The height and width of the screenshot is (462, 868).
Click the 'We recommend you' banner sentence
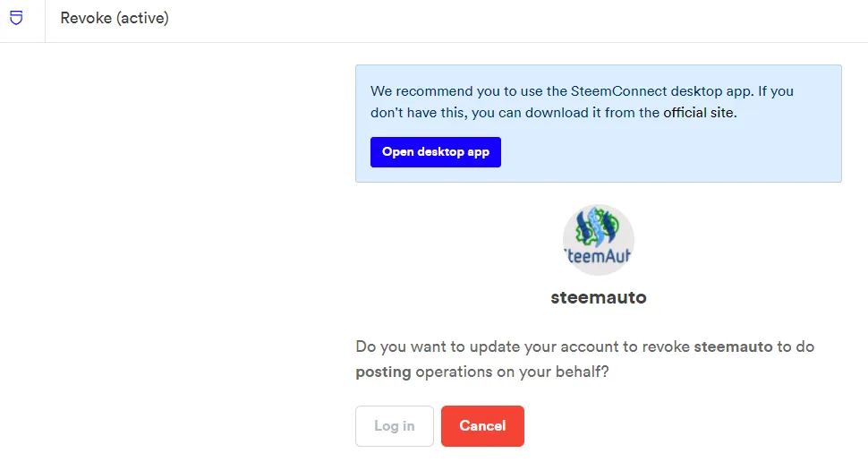tap(430, 91)
